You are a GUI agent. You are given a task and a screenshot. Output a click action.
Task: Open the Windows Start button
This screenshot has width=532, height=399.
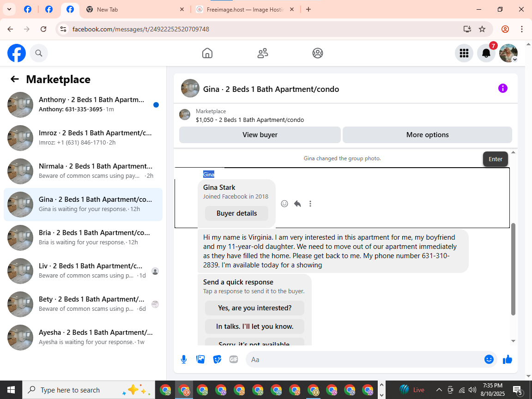tap(11, 390)
